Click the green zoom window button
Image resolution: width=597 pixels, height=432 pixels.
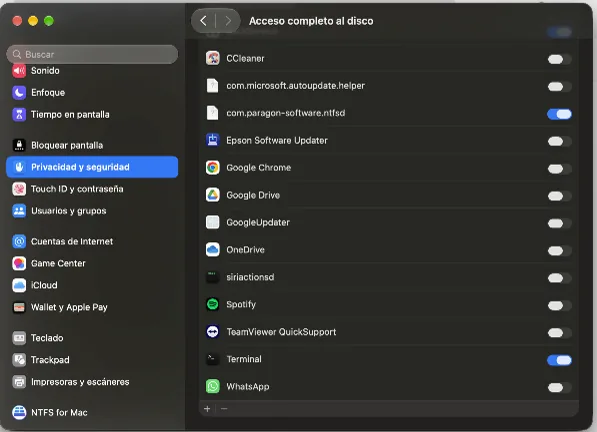tap(49, 21)
